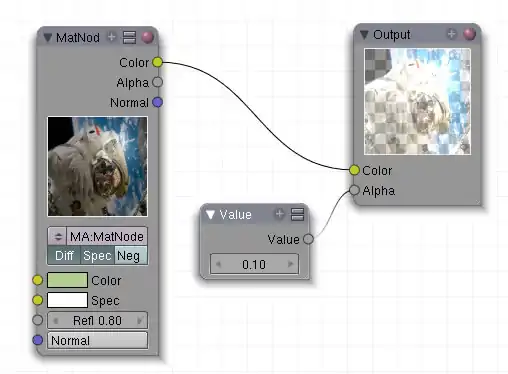This screenshot has width=508, height=374.
Task: Click the options bars icon on MatNod header
Action: (x=129, y=37)
